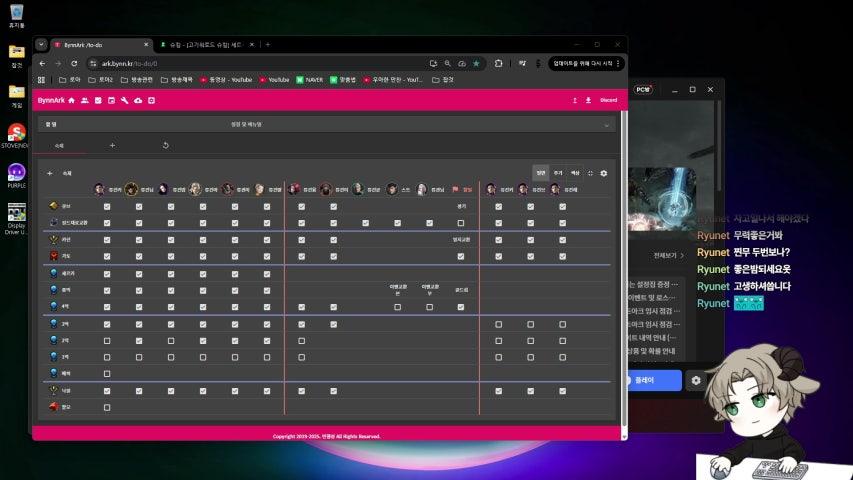Open the checklist icon in BynnArk header
Viewport: 853px width, 480px height.
tap(98, 100)
